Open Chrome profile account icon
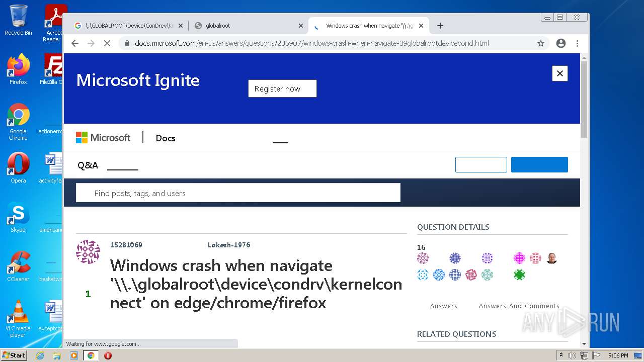Image resolution: width=644 pixels, height=362 pixels. (561, 43)
